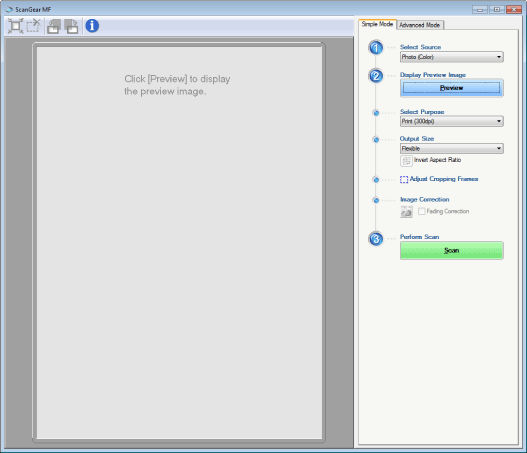The image size is (527, 453).
Task: Expand the Select Purpose dropdown
Action: click(451, 121)
